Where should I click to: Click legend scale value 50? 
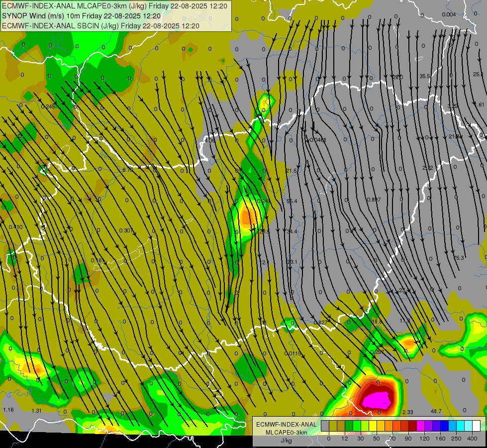[377, 439]
